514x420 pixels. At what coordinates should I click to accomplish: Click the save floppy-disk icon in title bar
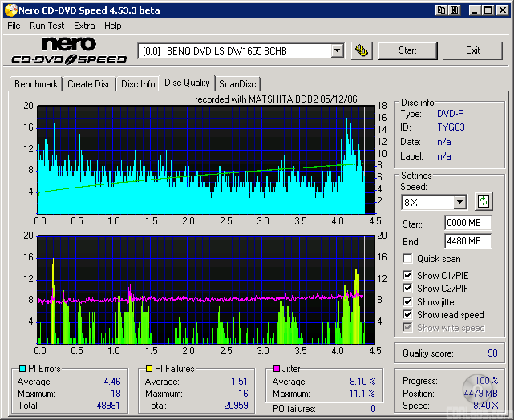(x=455, y=10)
